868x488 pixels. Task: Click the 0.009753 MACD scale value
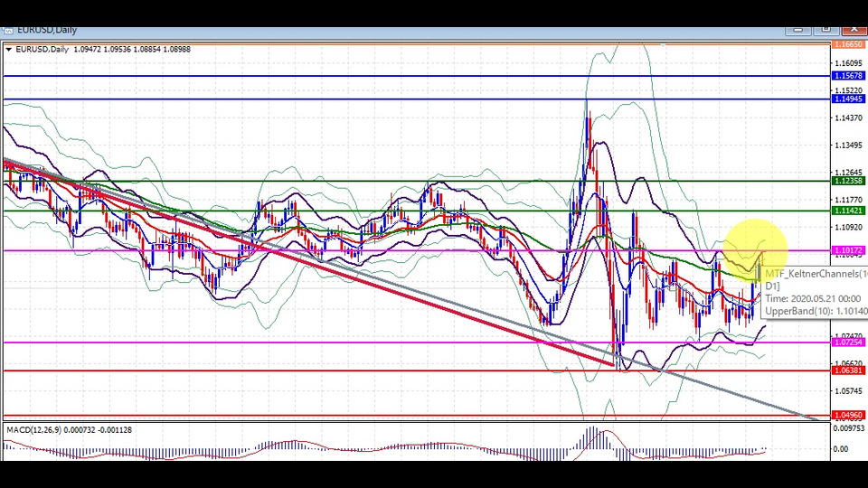tap(848, 428)
